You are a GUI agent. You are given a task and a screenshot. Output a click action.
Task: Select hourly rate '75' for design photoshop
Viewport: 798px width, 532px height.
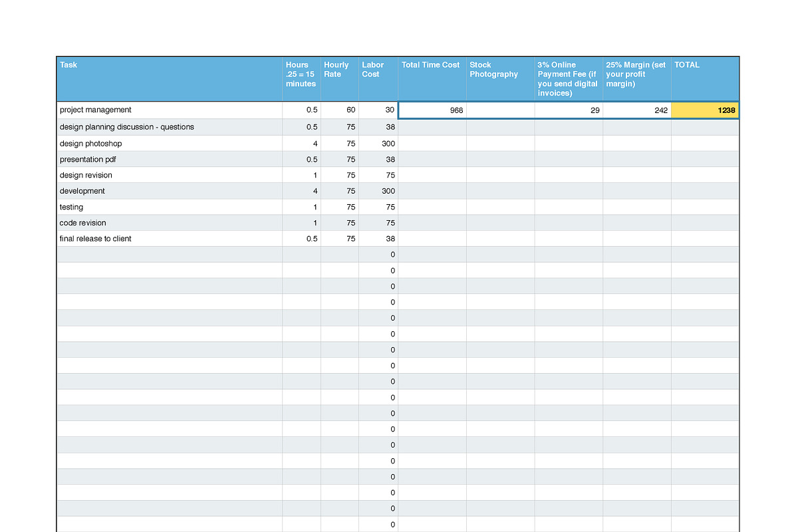pyautogui.click(x=340, y=144)
